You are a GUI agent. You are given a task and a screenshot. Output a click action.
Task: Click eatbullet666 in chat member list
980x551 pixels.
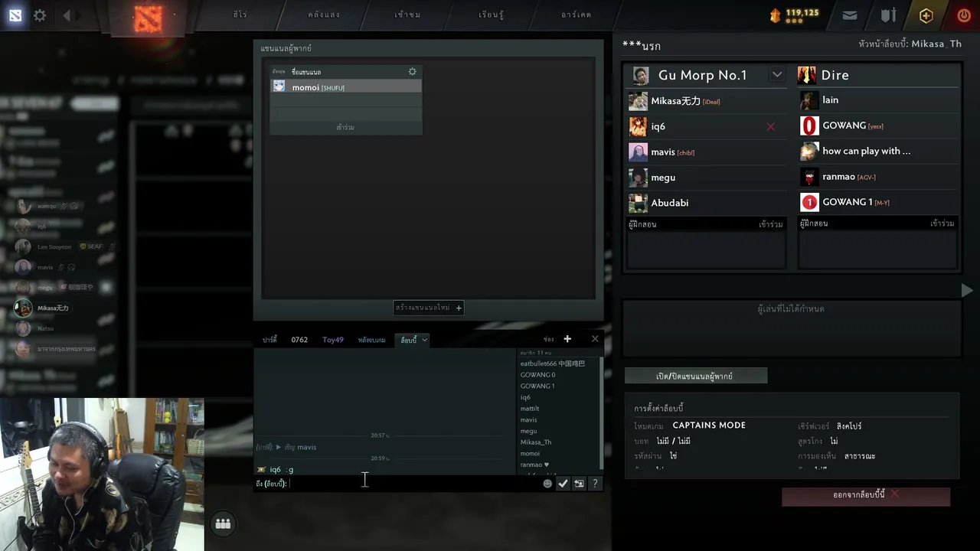552,364
